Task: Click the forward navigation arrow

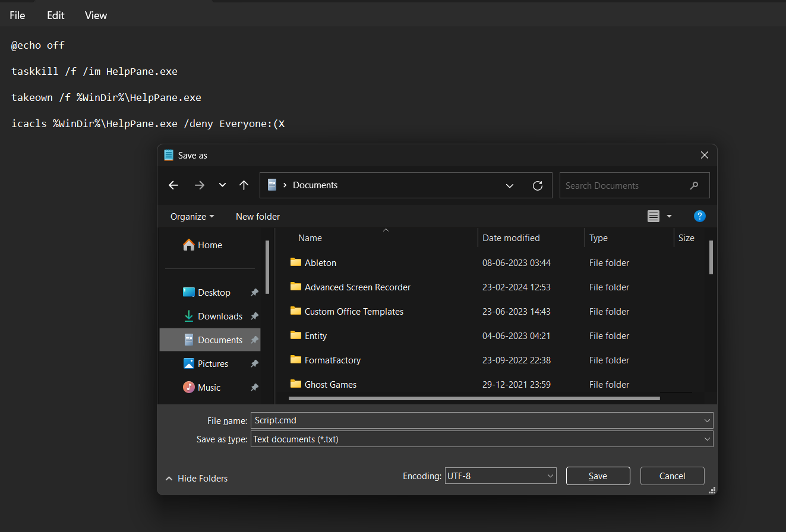Action: pos(199,185)
